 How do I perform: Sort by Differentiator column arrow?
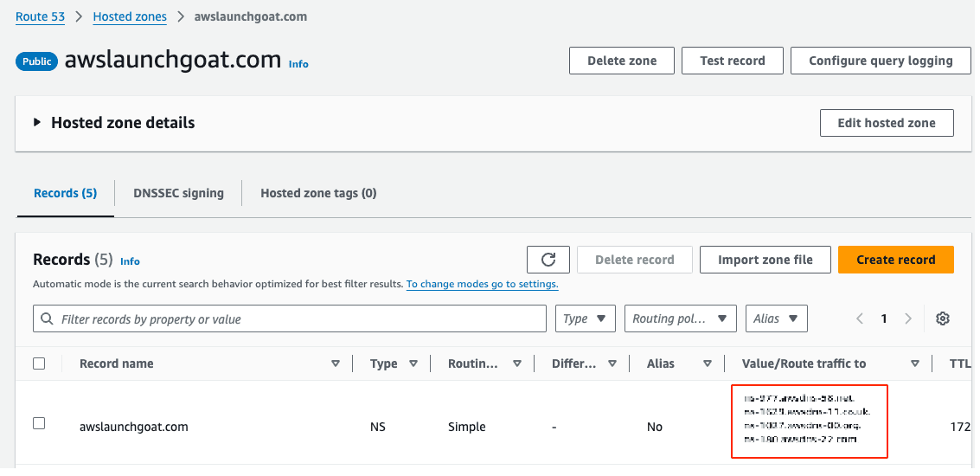click(x=612, y=363)
